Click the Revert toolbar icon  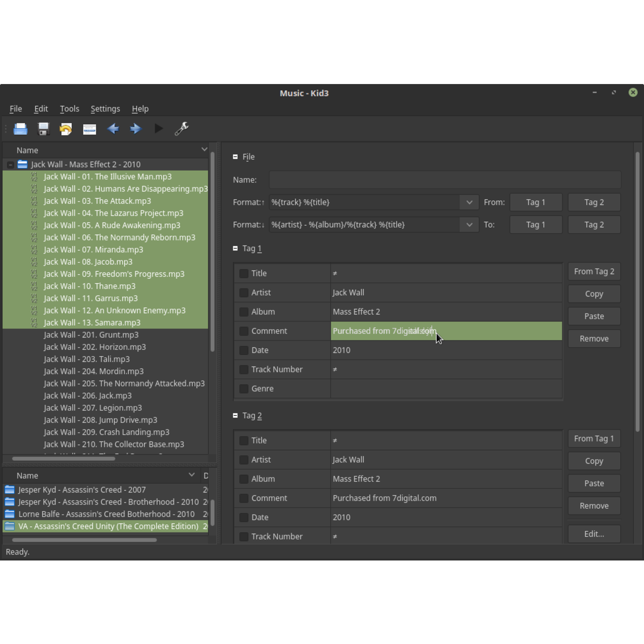click(x=66, y=129)
